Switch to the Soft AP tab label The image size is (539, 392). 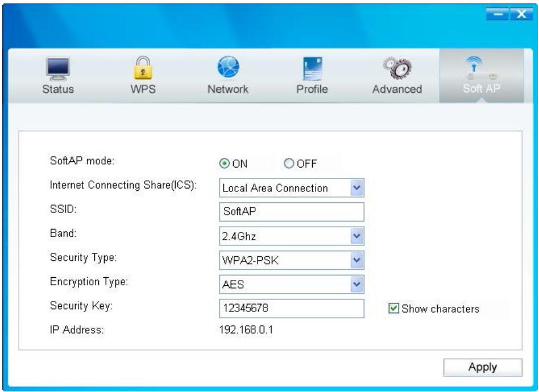click(x=481, y=89)
